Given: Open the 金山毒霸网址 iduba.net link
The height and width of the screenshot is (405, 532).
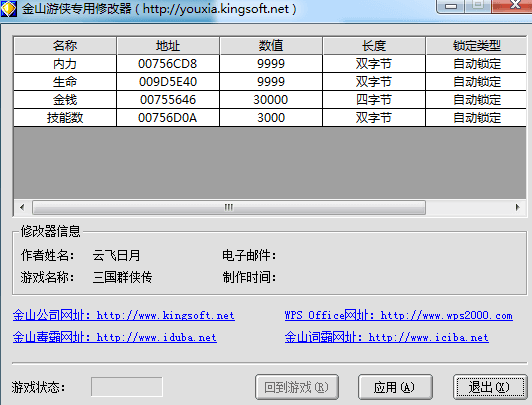Looking at the screenshot, I should pos(115,337).
